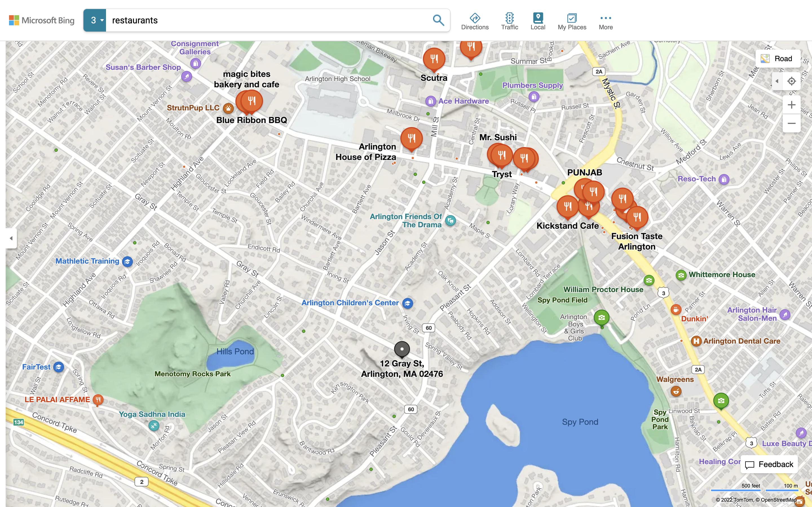Toggle the Traffic layer
This screenshot has height=507, width=812.
click(x=509, y=21)
